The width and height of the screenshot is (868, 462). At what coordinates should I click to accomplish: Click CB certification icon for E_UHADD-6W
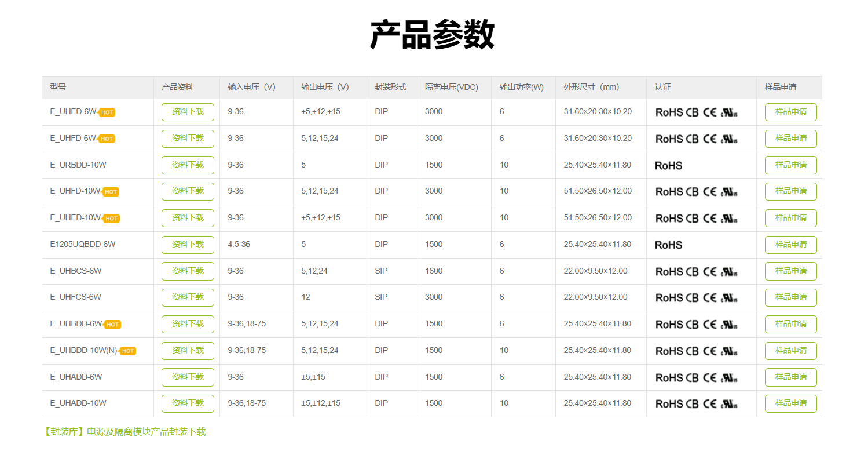click(692, 378)
